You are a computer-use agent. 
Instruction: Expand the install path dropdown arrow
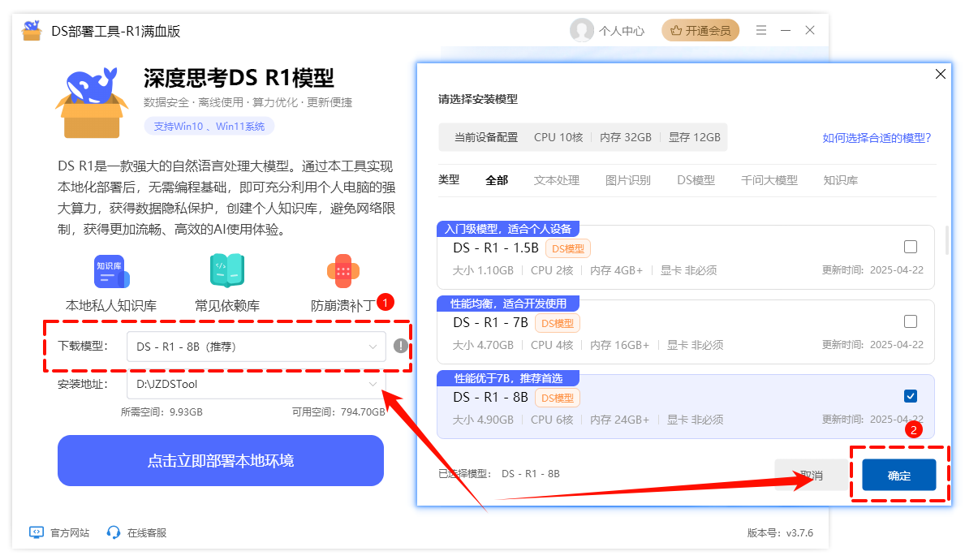click(373, 384)
